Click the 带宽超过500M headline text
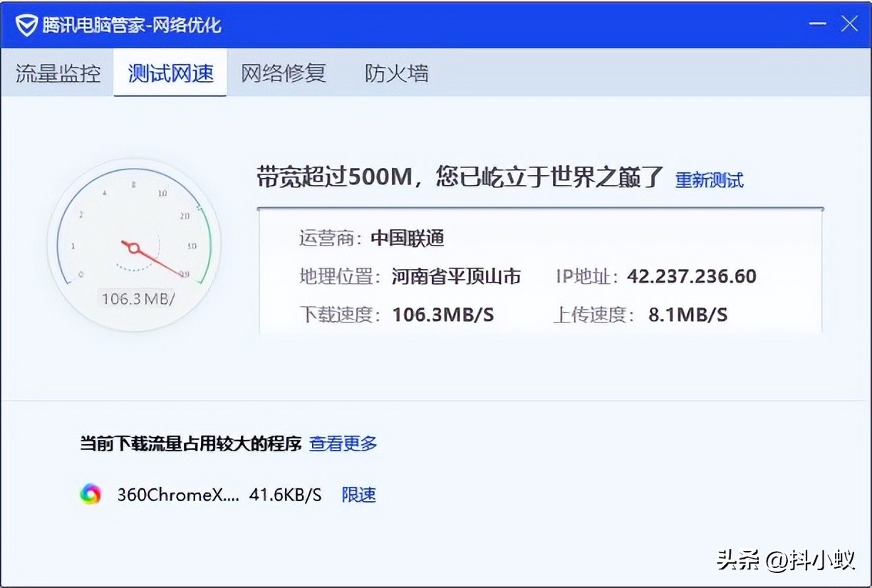Image resolution: width=872 pixels, height=588 pixels. 460,177
